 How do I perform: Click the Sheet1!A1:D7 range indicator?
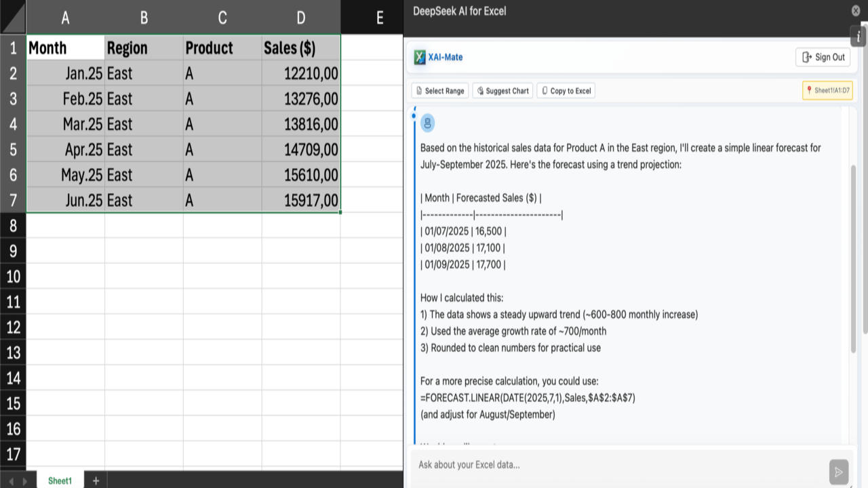click(827, 90)
